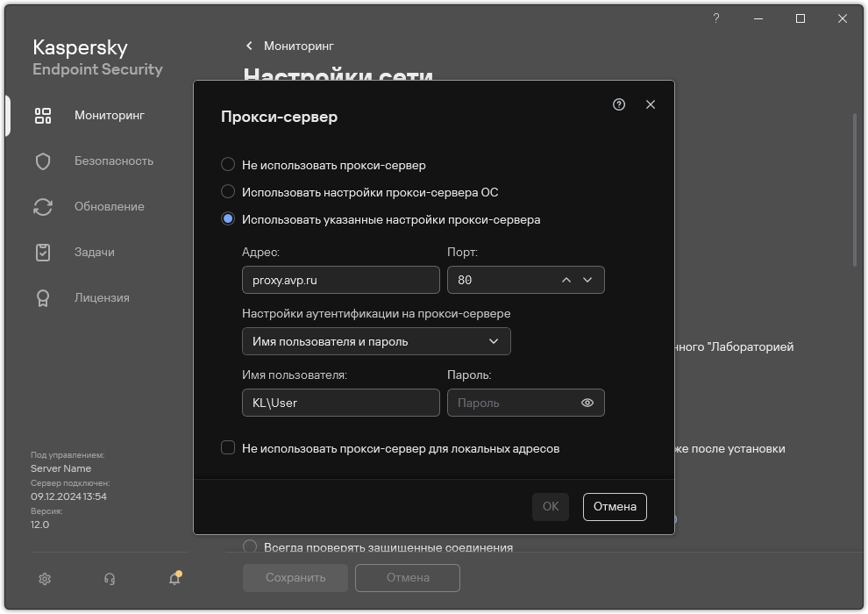Click the Server Name text
This screenshot has height=614, width=868.
[x=60, y=468]
